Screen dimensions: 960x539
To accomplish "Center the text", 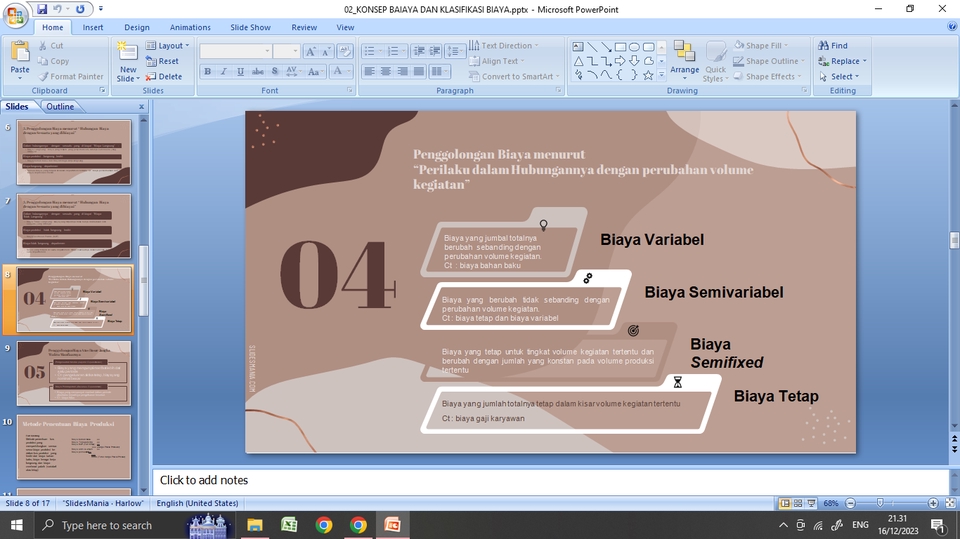I will click(x=386, y=72).
